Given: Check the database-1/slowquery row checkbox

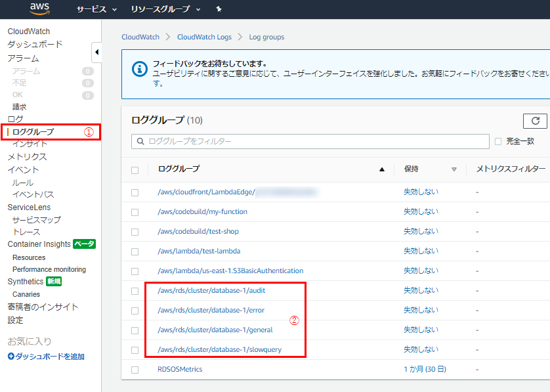Looking at the screenshot, I should [x=135, y=350].
